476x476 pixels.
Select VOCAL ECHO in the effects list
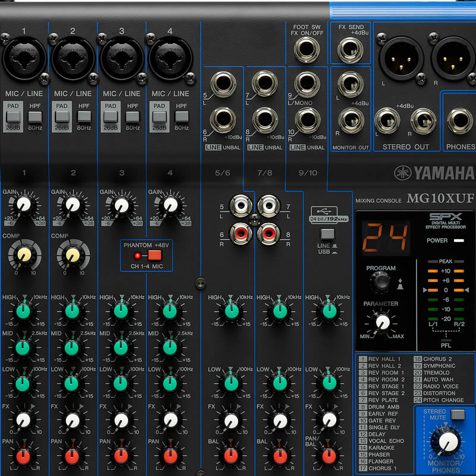[x=381, y=441]
